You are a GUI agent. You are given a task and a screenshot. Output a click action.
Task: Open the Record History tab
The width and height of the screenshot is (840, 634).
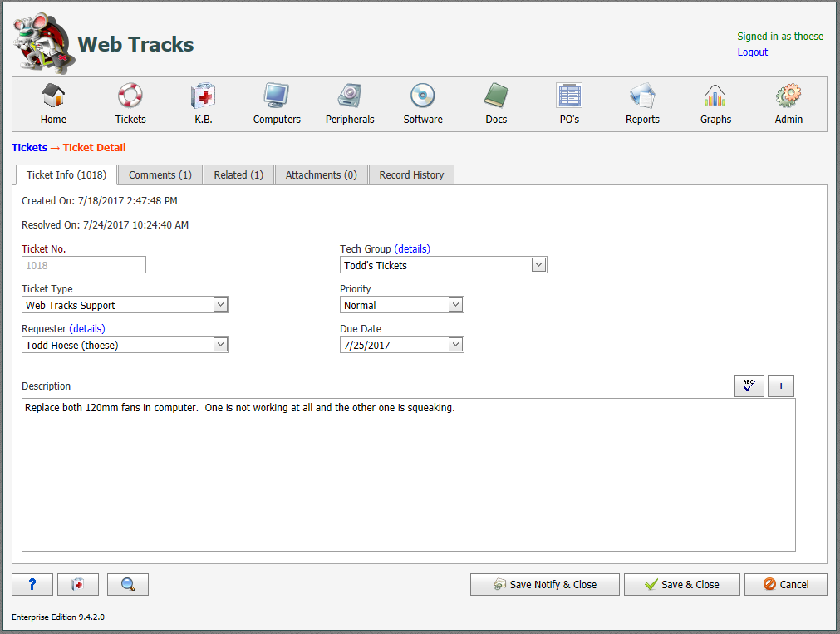(411, 175)
